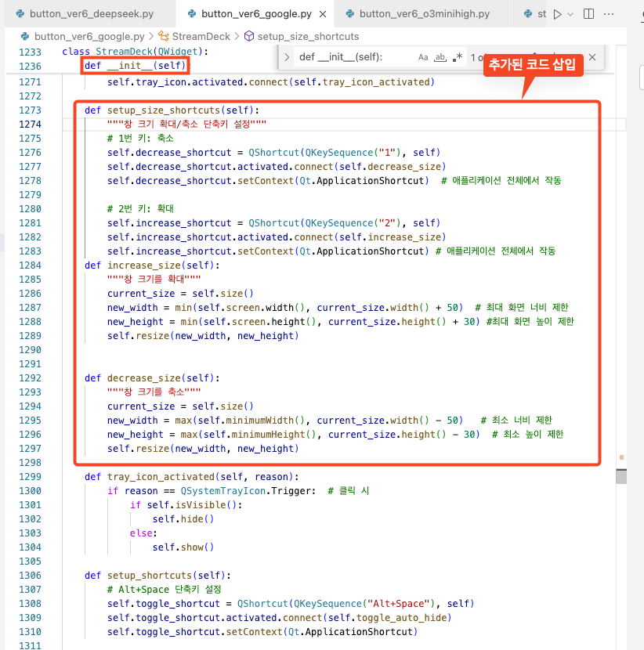Jump to sticky line def __init__(self)
This screenshot has width=644, height=650.
(136, 66)
